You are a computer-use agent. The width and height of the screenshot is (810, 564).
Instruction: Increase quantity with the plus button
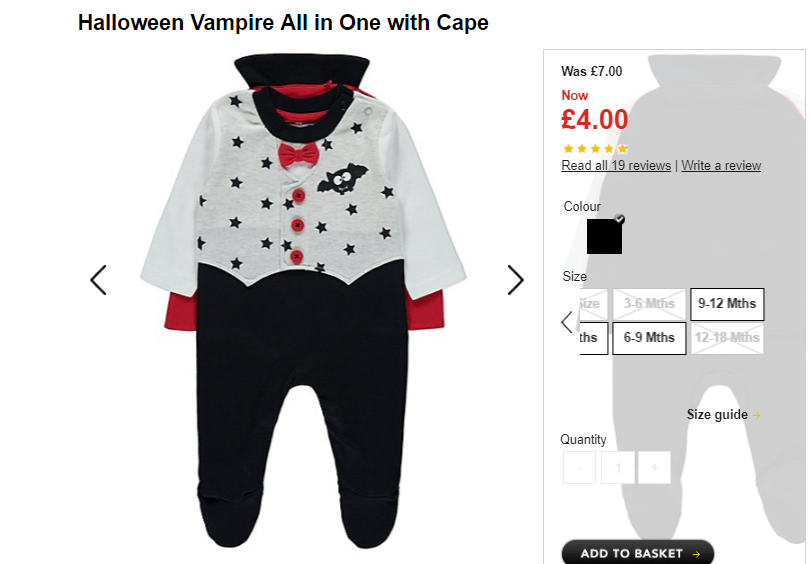pyautogui.click(x=654, y=467)
